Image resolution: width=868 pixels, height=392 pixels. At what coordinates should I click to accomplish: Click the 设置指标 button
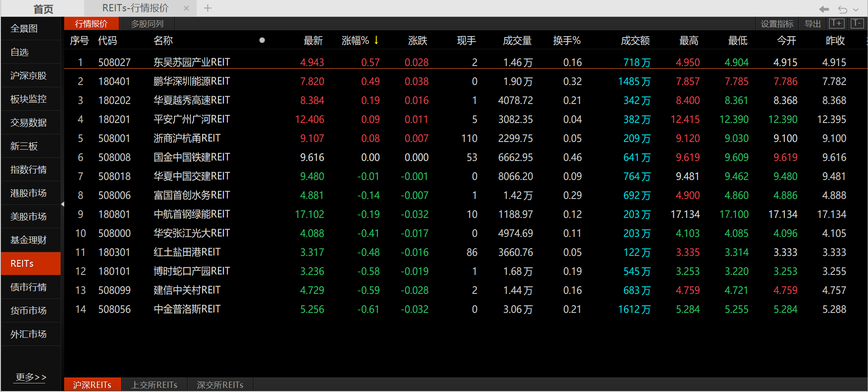[x=777, y=24]
